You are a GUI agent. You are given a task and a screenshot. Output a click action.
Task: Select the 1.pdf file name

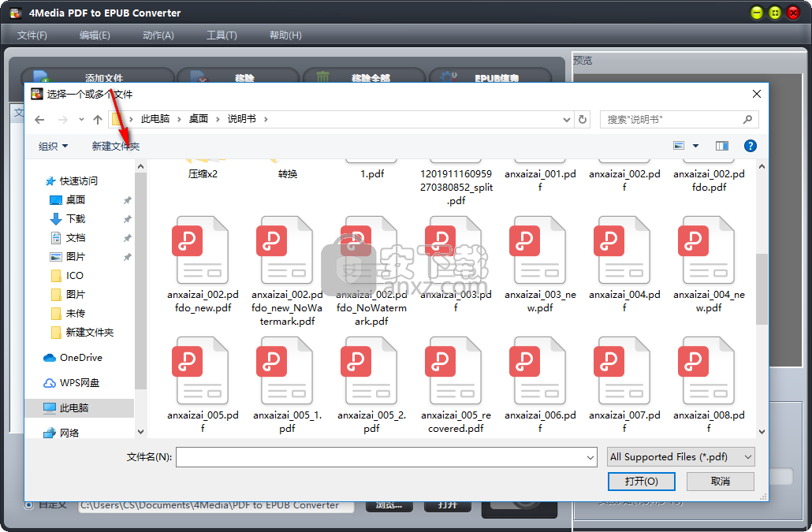tap(372, 174)
